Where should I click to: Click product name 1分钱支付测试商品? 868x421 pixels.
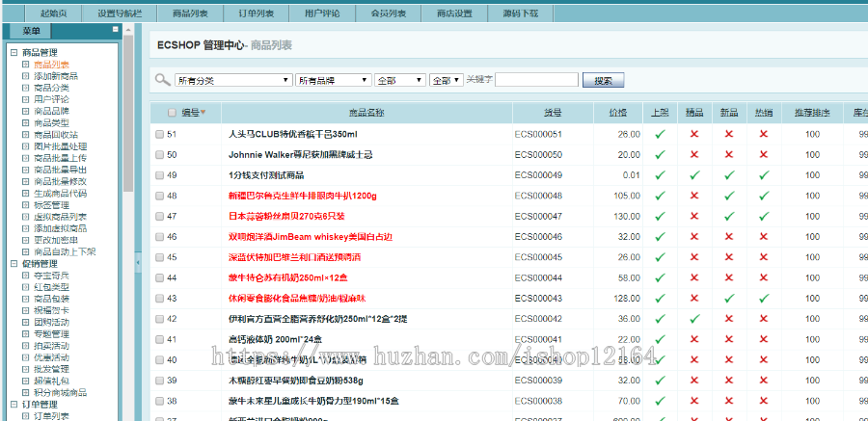(266, 175)
